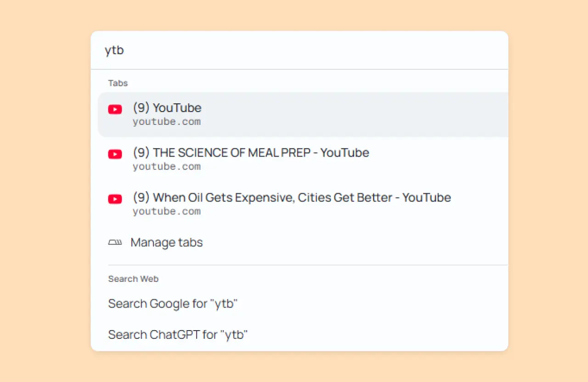Viewport: 588px width, 382px height.
Task: Select the "When Oil Gets Expensive" tab result
Action: [303, 204]
